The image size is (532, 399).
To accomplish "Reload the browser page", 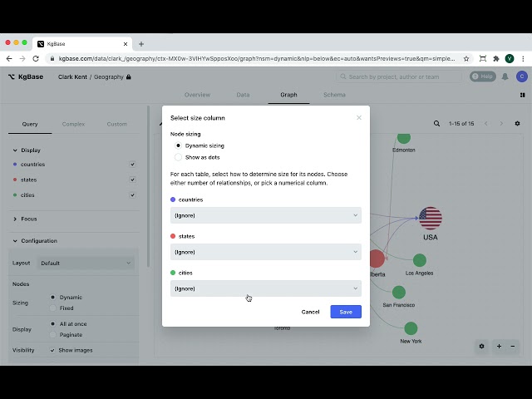I will pos(36,59).
